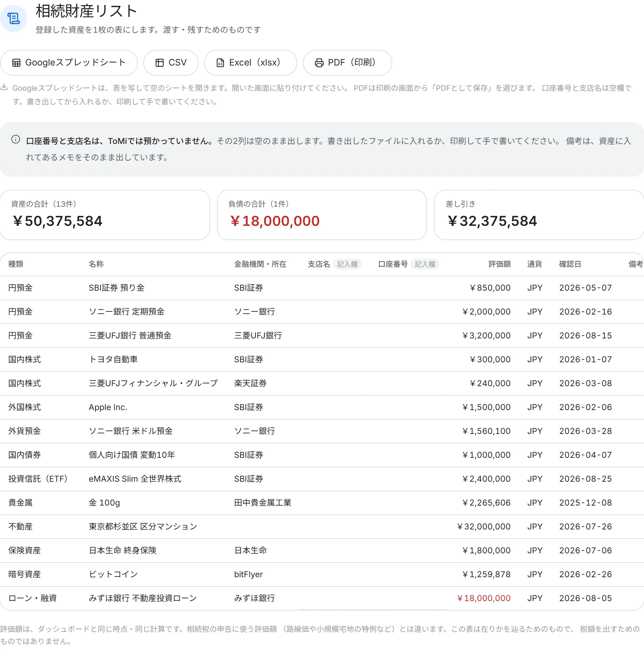Click the 2025-12-08 date cell
The image size is (644, 670).
click(586, 503)
